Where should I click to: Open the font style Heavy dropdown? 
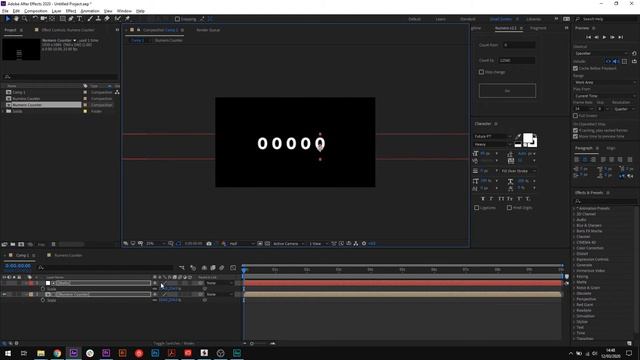click(492, 144)
